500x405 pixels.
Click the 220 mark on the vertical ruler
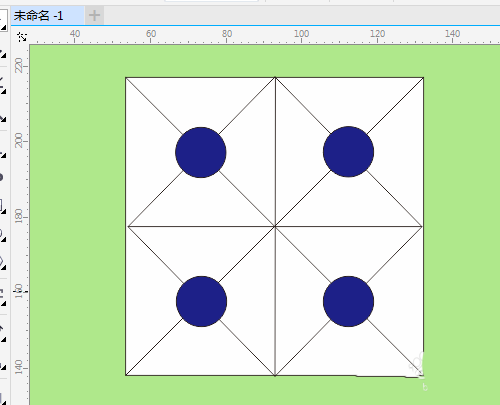[19, 65]
